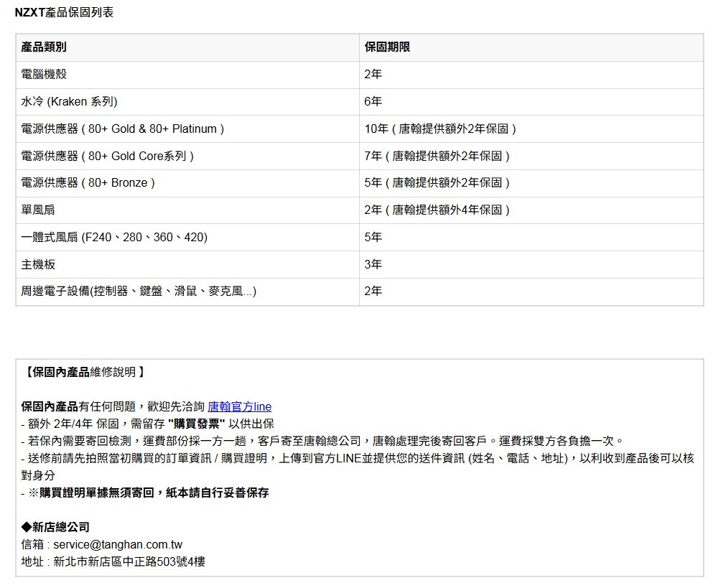Click the line about 運費採雙方各負擔一次

pos(322,441)
